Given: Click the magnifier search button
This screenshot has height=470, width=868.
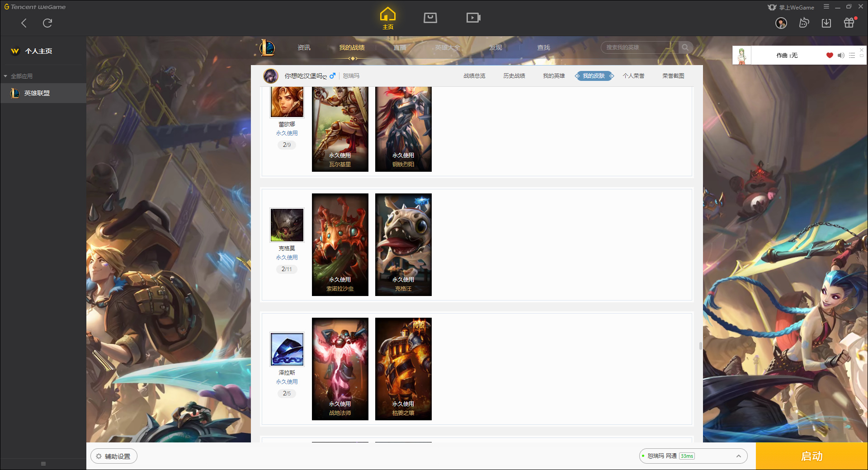Looking at the screenshot, I should coord(685,47).
